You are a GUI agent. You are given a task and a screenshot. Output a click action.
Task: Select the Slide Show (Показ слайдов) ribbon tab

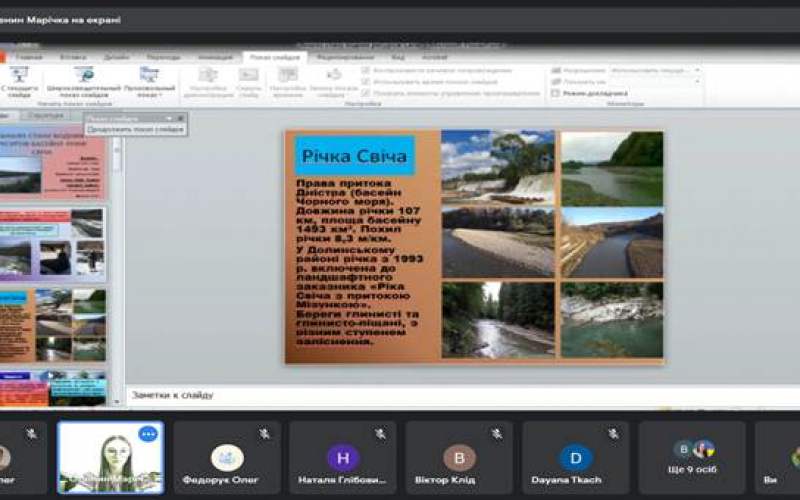pyautogui.click(x=275, y=57)
